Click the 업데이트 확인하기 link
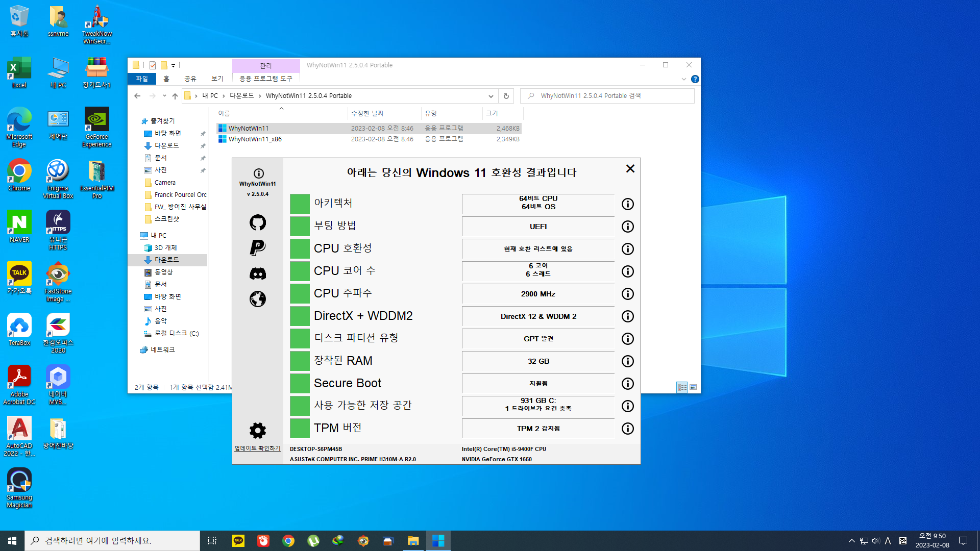 [x=257, y=448]
